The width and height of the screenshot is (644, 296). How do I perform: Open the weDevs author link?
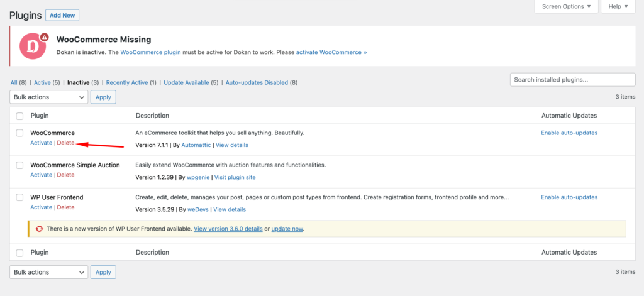198,209
